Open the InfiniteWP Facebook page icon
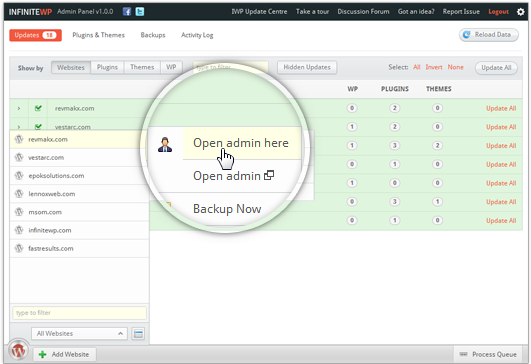 coord(127,12)
